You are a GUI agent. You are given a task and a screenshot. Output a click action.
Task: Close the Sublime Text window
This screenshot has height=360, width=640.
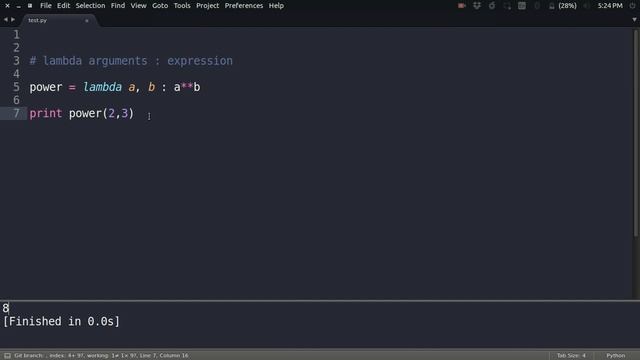coord(7,6)
